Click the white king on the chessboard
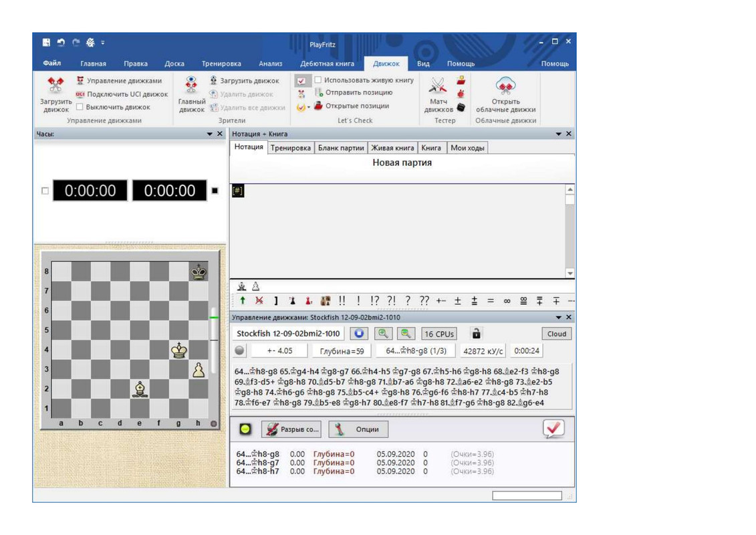This screenshot has height=535, width=756. pos(179,350)
